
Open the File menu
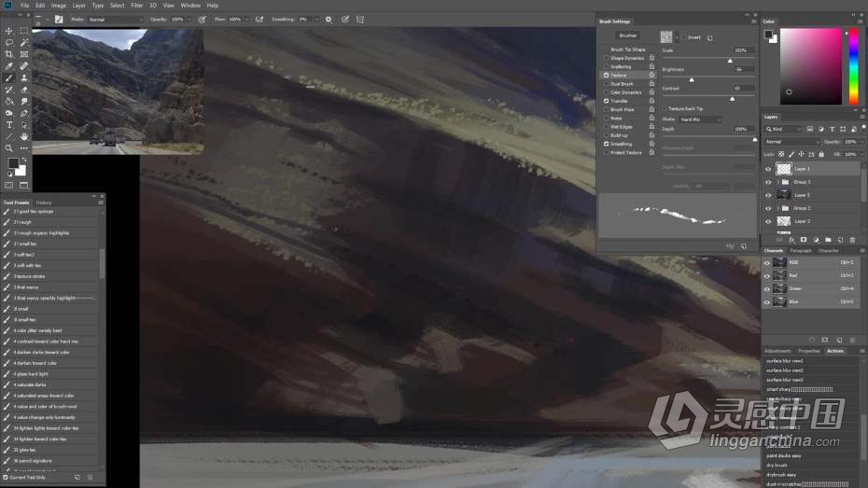pos(25,5)
